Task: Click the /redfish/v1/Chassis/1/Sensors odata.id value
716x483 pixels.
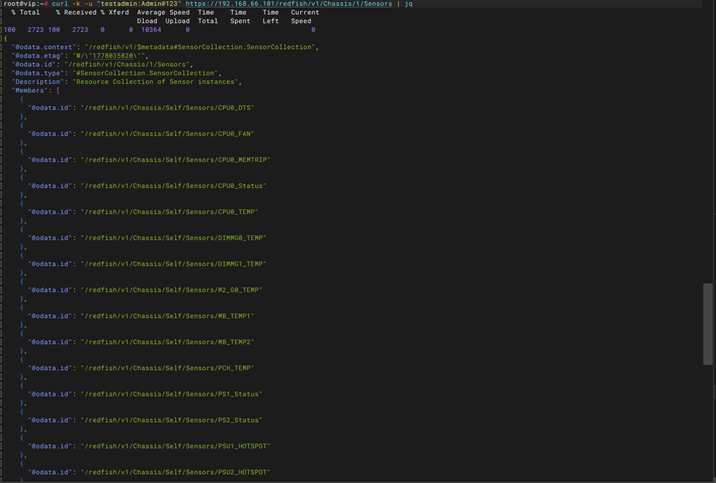Action: click(126, 64)
